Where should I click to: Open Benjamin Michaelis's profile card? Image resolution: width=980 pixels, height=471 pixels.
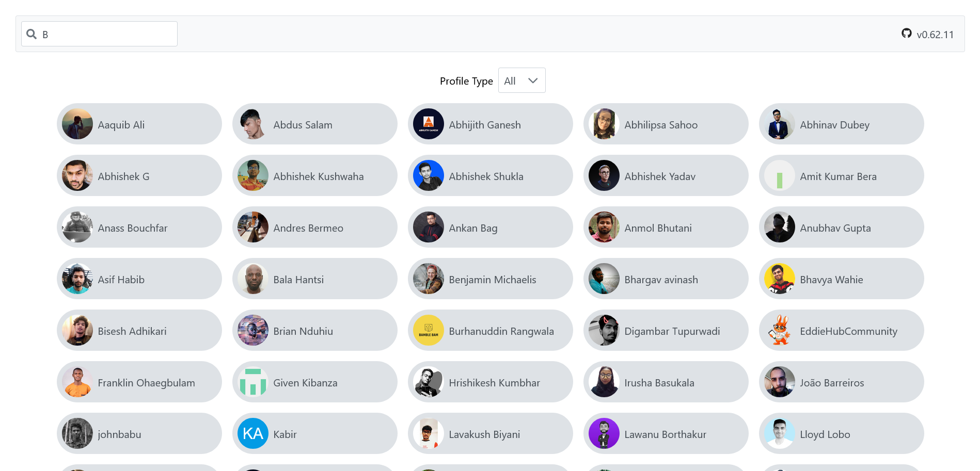(490, 279)
